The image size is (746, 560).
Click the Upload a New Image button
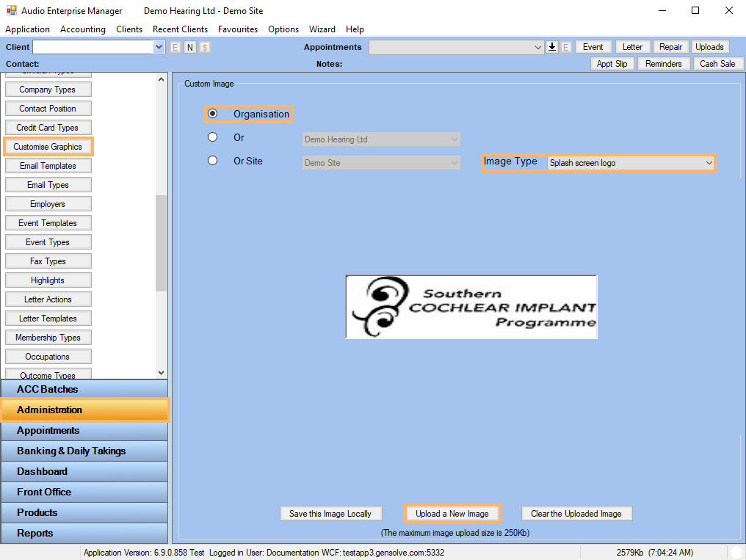(x=452, y=514)
